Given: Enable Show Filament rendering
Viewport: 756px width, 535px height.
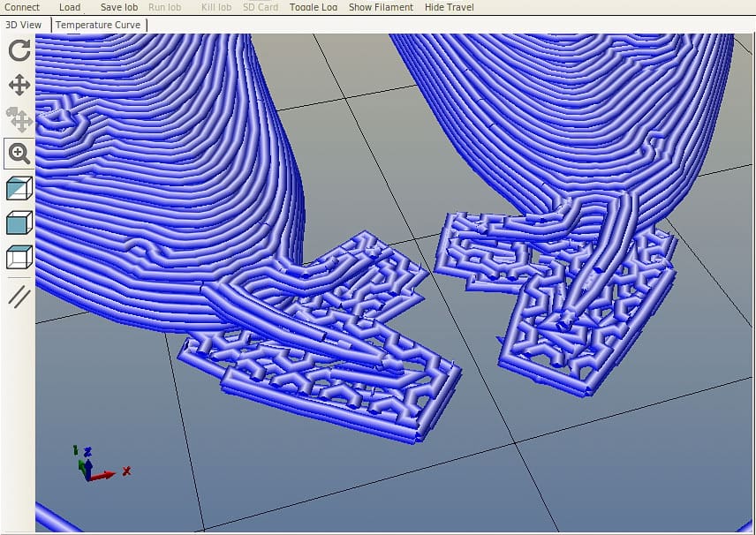Looking at the screenshot, I should point(381,7).
